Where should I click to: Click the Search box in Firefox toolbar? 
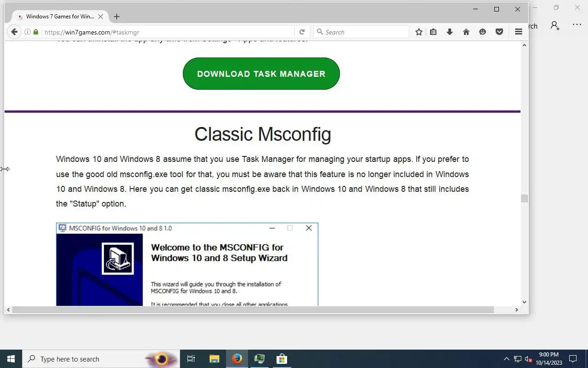[x=362, y=32]
